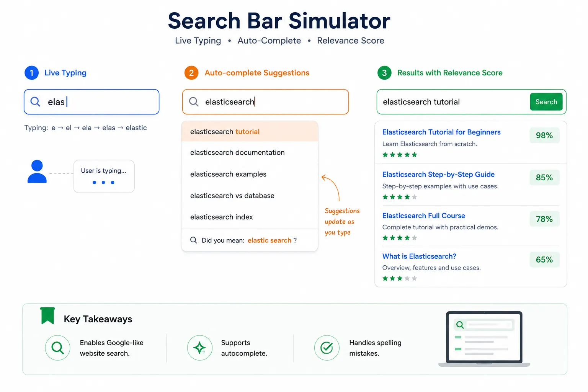Viewport: 588px width, 392px height.
Task: Click the blue user avatar icon
Action: 37,171
